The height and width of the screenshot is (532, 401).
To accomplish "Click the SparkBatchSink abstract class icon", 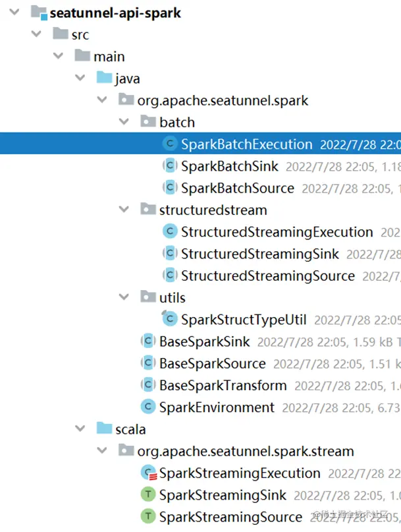I will (170, 165).
